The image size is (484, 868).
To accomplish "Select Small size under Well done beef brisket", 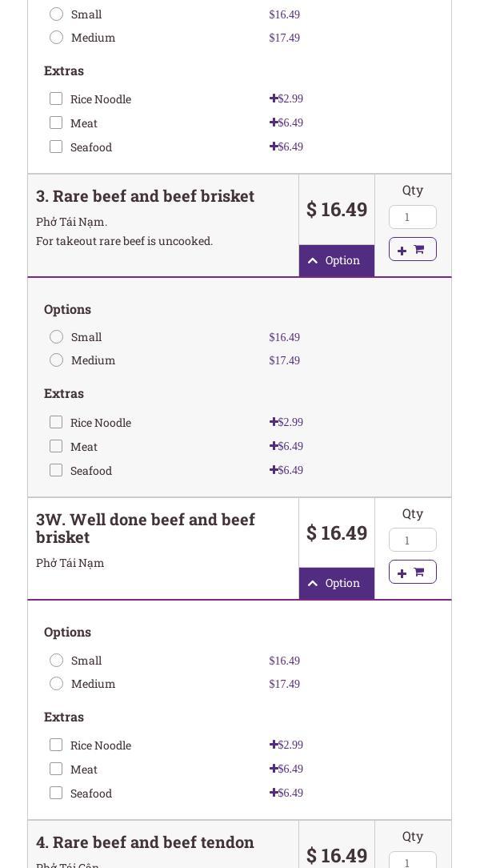I will pos(56,661).
